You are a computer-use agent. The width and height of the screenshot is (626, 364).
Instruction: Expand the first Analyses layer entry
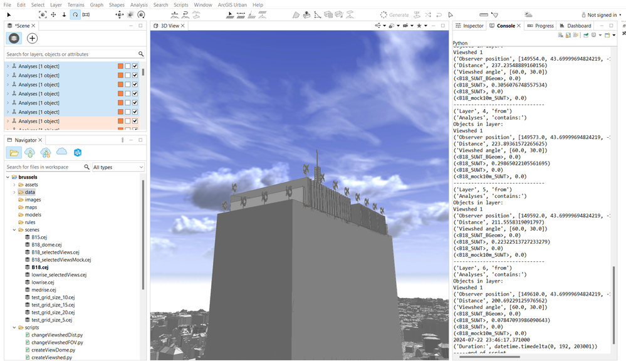pyautogui.click(x=7, y=66)
